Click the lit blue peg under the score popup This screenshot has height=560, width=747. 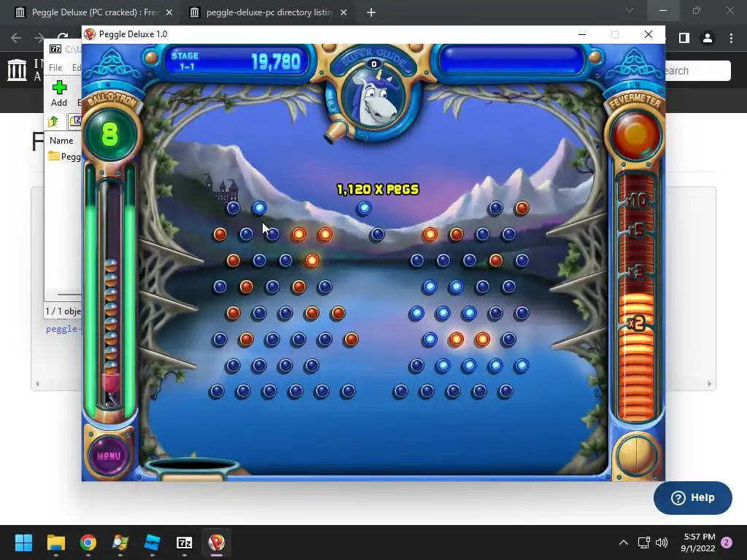click(364, 208)
